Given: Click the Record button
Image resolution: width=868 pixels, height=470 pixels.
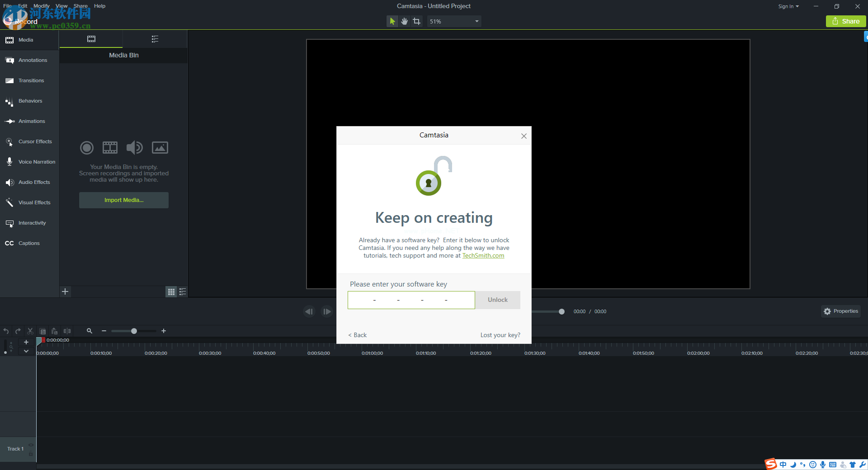Looking at the screenshot, I should point(21,21).
